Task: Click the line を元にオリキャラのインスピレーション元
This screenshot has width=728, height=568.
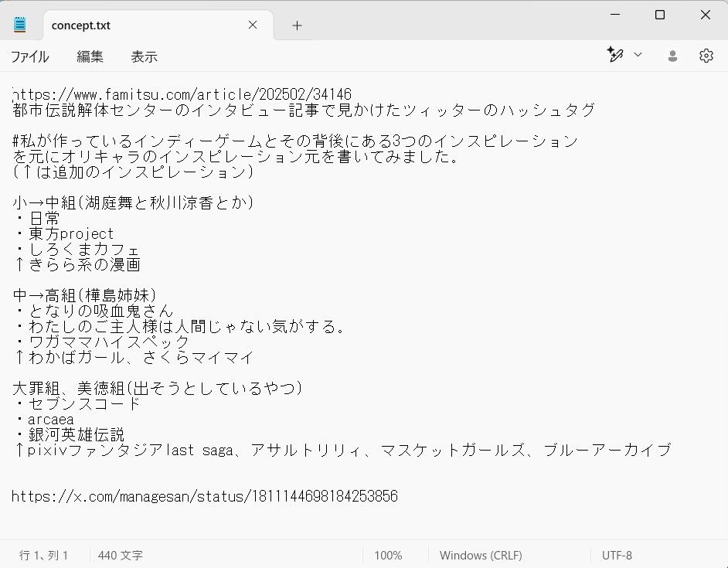Action: [236, 157]
